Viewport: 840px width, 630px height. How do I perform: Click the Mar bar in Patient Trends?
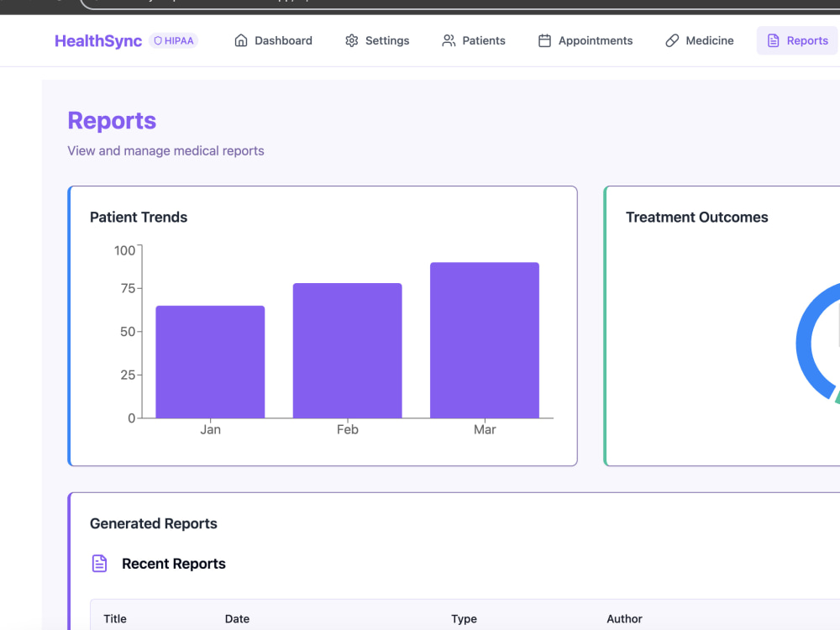click(x=485, y=340)
